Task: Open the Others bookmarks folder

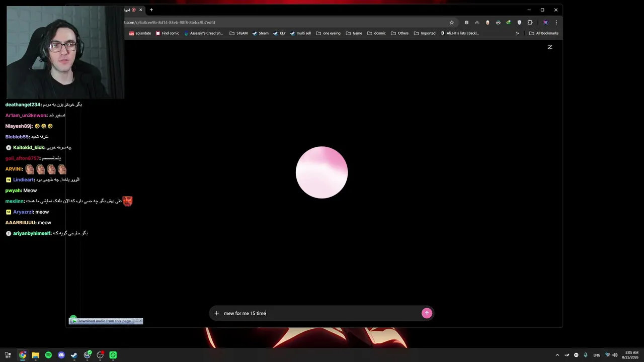Action: coord(399,33)
